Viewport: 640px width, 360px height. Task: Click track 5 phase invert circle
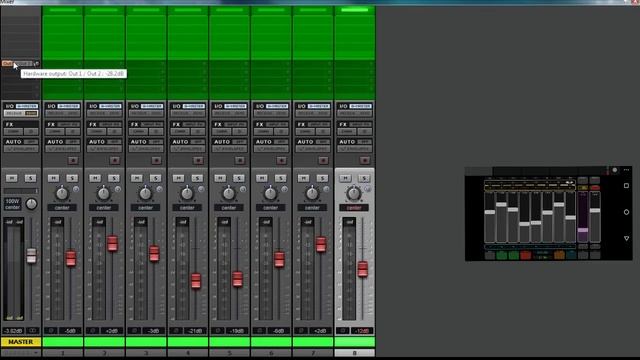coord(242,189)
